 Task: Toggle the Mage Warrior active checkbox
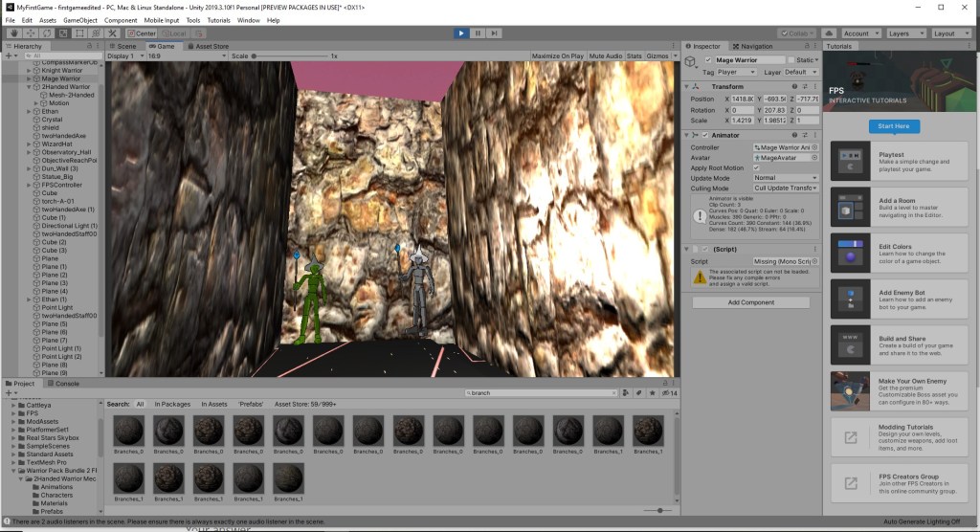pos(707,60)
